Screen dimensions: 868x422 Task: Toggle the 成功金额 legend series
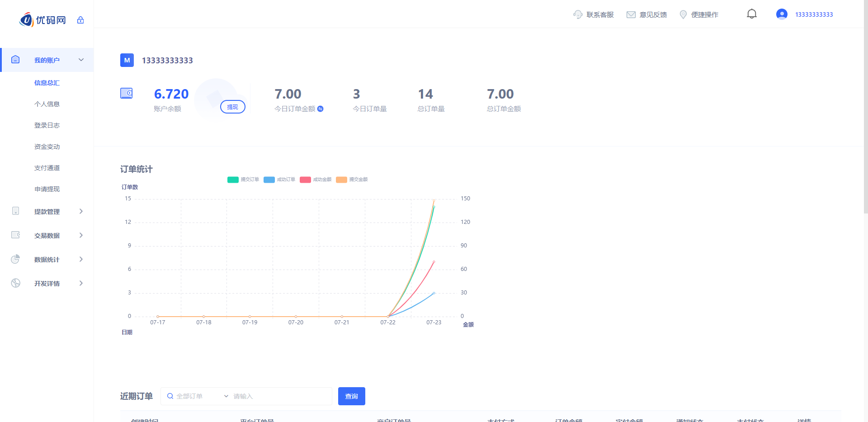pos(316,180)
